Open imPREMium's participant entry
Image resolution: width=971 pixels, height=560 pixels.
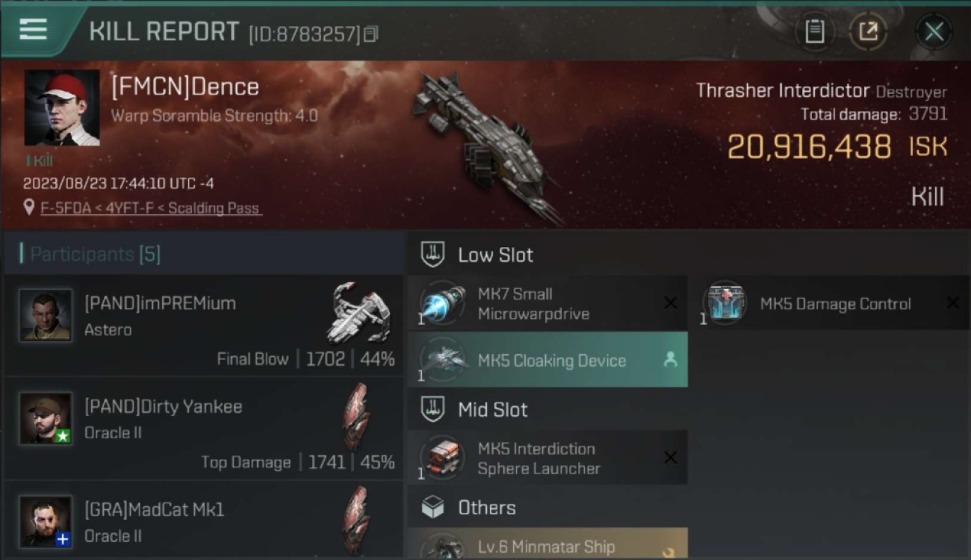coord(204,326)
